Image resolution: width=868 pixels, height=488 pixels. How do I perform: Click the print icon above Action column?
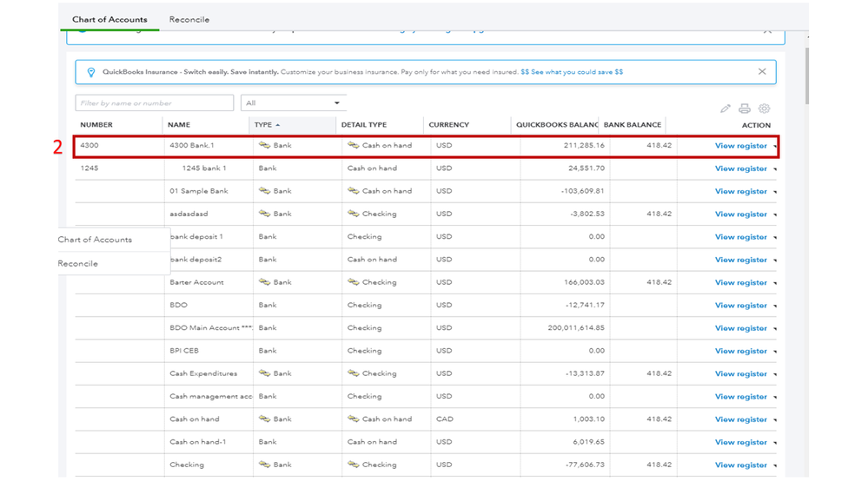click(745, 109)
